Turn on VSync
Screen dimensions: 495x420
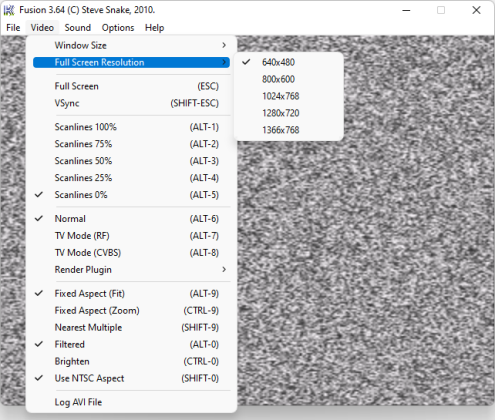(131, 103)
